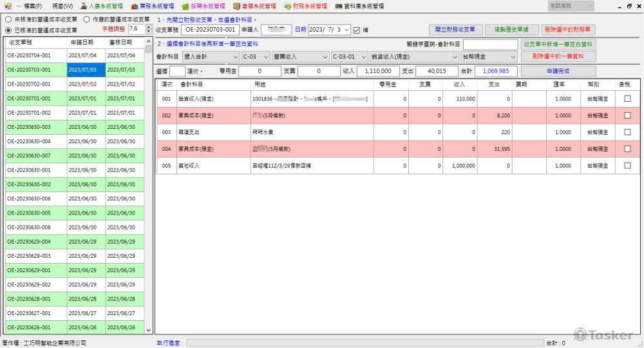Click the application icon beside 檔案 menu

pos(8,6)
